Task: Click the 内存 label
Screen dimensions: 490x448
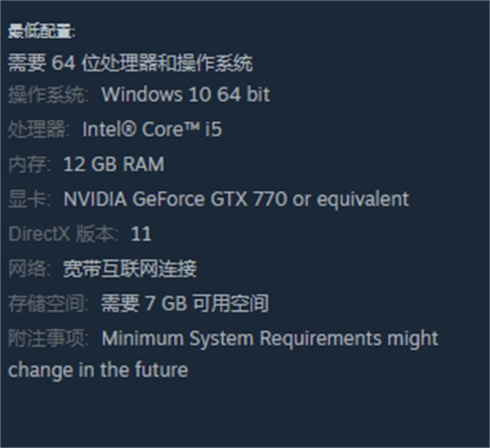Action: pos(29,164)
